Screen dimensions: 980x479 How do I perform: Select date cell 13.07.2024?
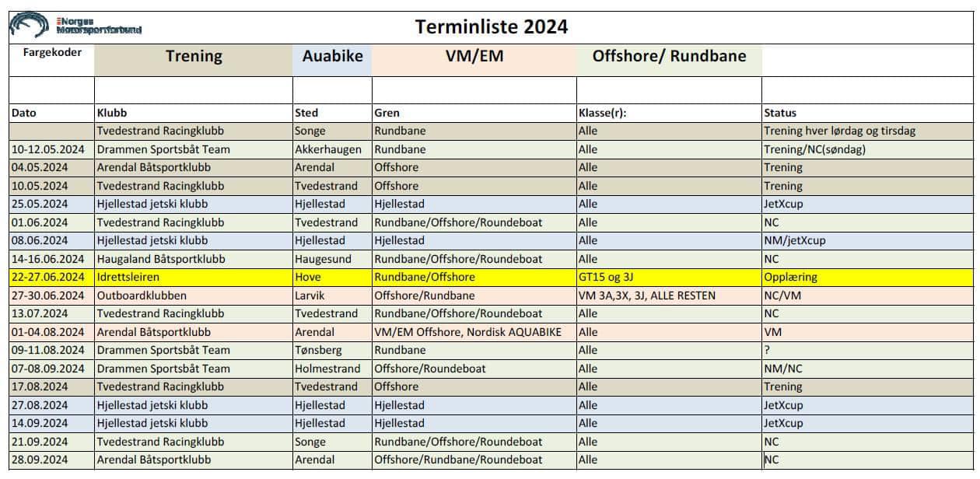pos(51,313)
